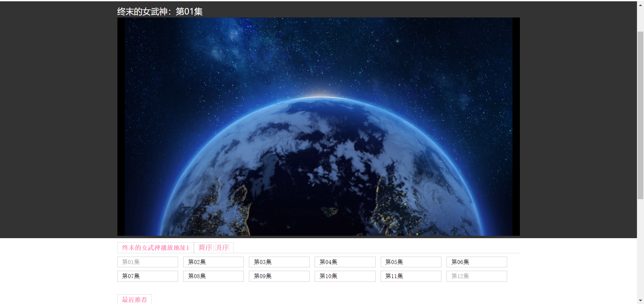Click the page scrollbar up arrow
Viewport: 644px width, 304px height.
coord(640,5)
